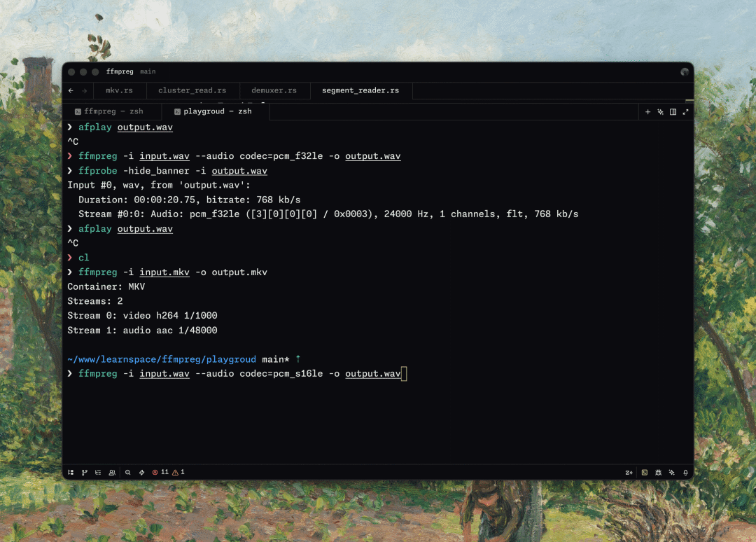
Task: Open the git panel branch icon
Action: click(85, 473)
